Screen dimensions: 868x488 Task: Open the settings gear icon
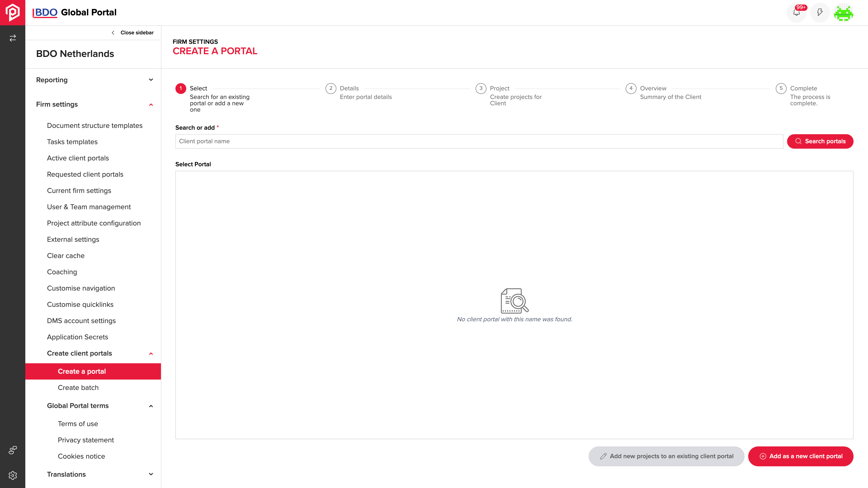12,475
